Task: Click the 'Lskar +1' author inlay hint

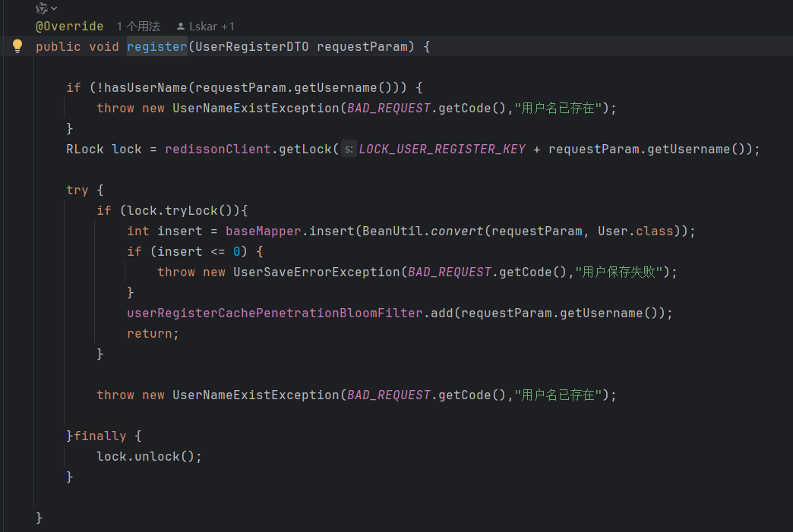Action: pyautogui.click(x=205, y=27)
